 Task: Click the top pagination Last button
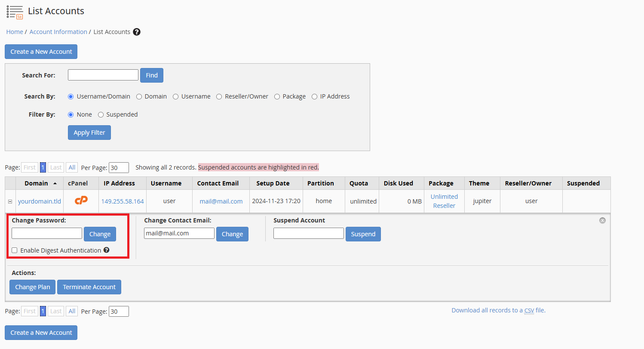tap(56, 167)
